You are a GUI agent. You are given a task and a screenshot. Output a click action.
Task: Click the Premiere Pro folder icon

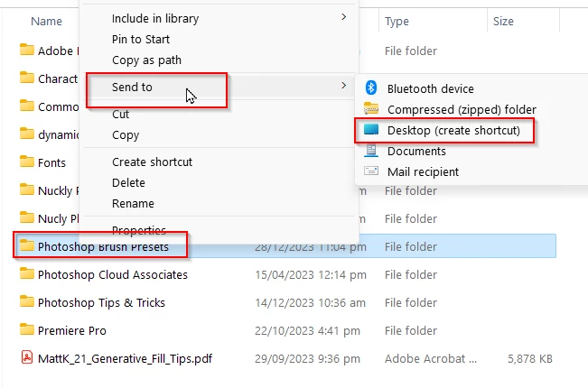click(26, 329)
